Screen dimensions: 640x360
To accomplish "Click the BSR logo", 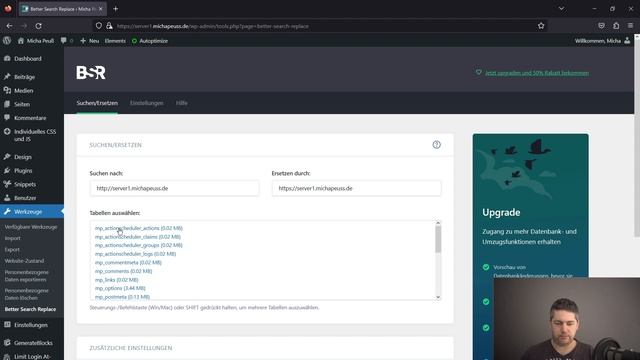I will [x=91, y=73].
